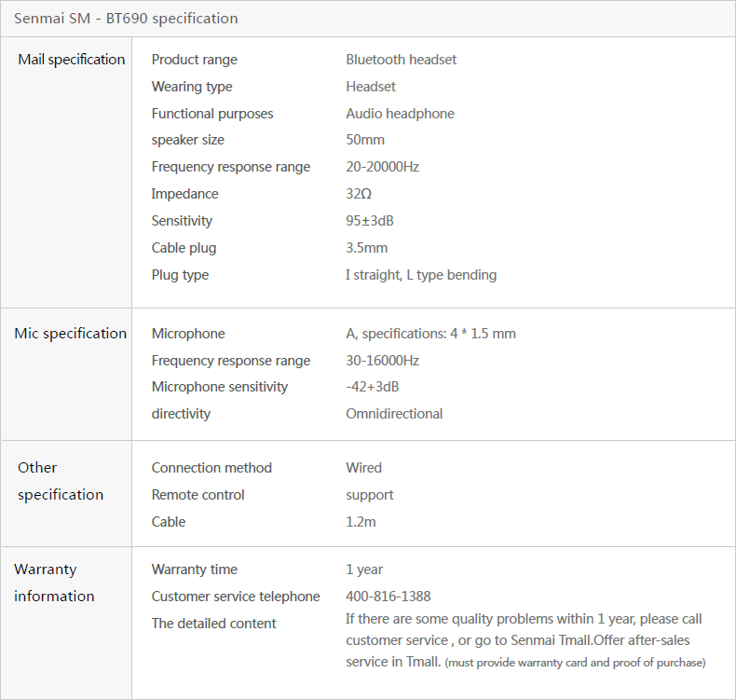The image size is (736, 700).
Task: Select the Other specification section label
Action: pyautogui.click(x=61, y=481)
